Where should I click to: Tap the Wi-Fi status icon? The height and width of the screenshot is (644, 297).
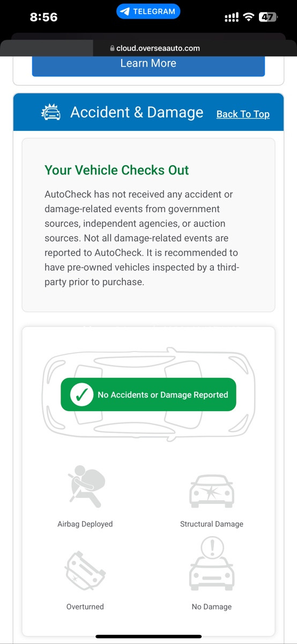[248, 17]
